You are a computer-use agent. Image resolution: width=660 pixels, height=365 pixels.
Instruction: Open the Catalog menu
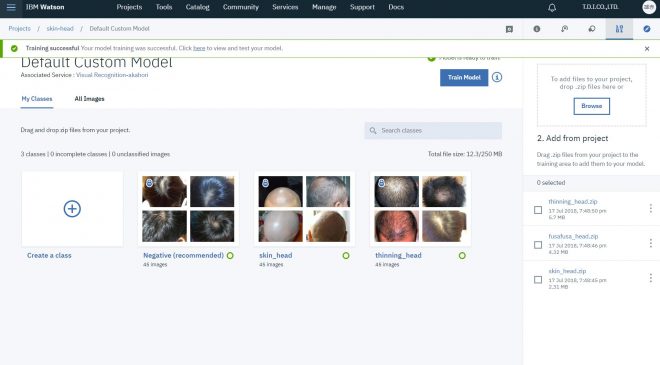197,7
